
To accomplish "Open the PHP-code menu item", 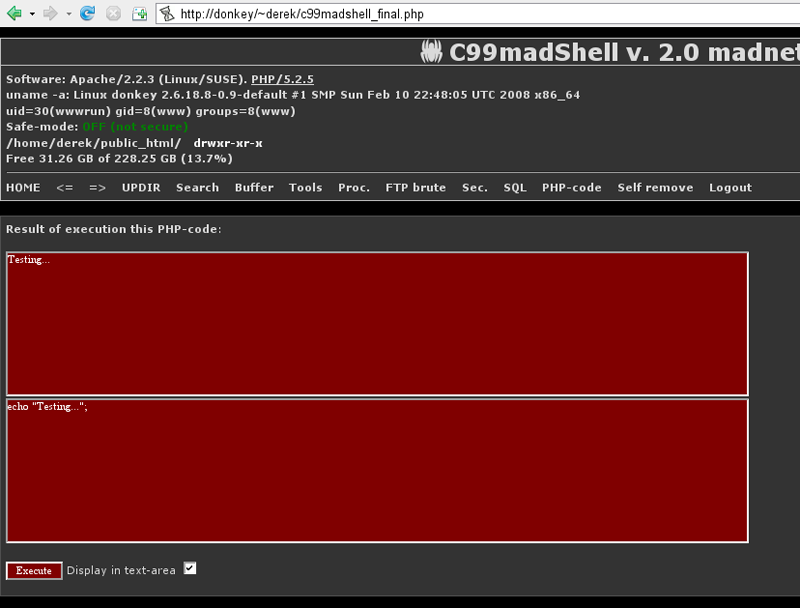I will [x=571, y=188].
